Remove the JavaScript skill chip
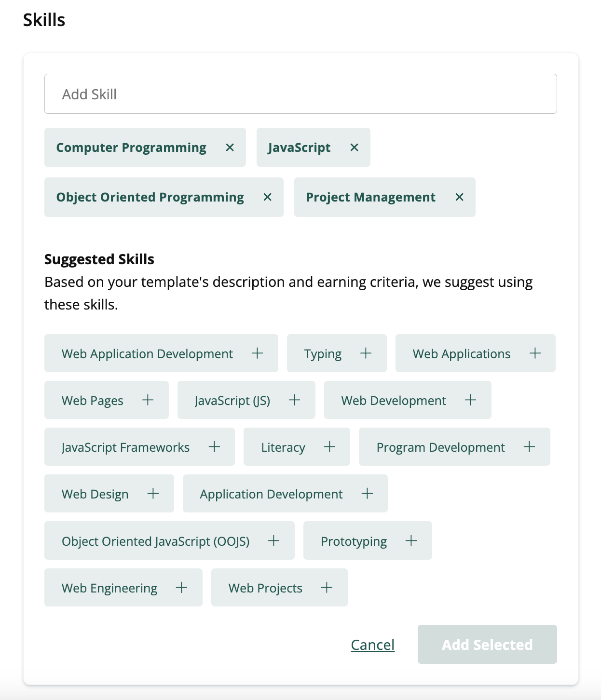Viewport: 601px width, 700px height. point(354,148)
